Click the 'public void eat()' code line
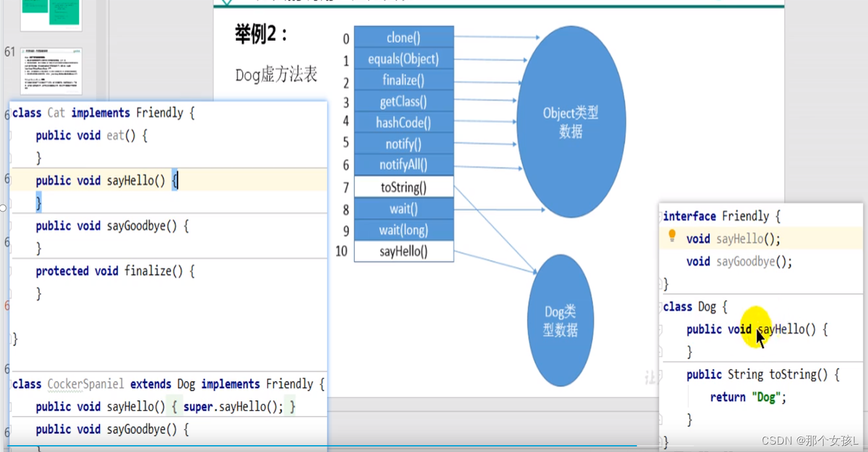 (x=91, y=135)
